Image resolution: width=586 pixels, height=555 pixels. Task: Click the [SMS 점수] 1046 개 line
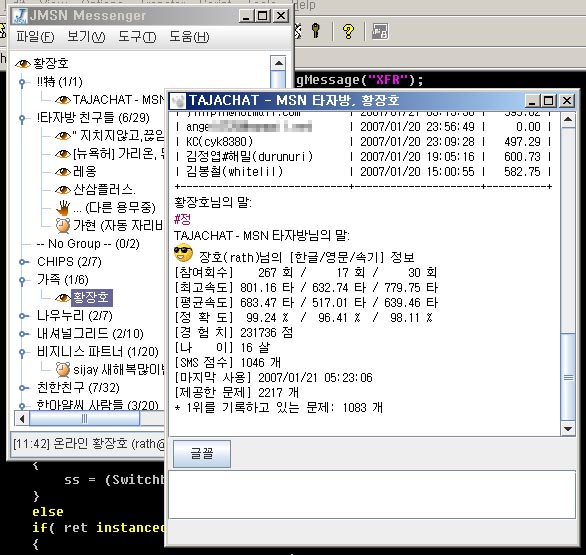[228, 362]
